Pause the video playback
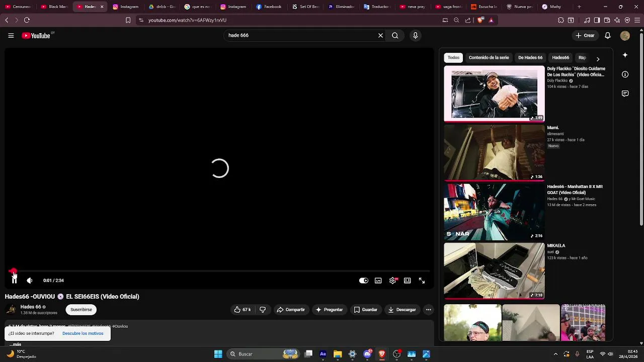Image resolution: width=644 pixels, height=362 pixels. (x=14, y=281)
